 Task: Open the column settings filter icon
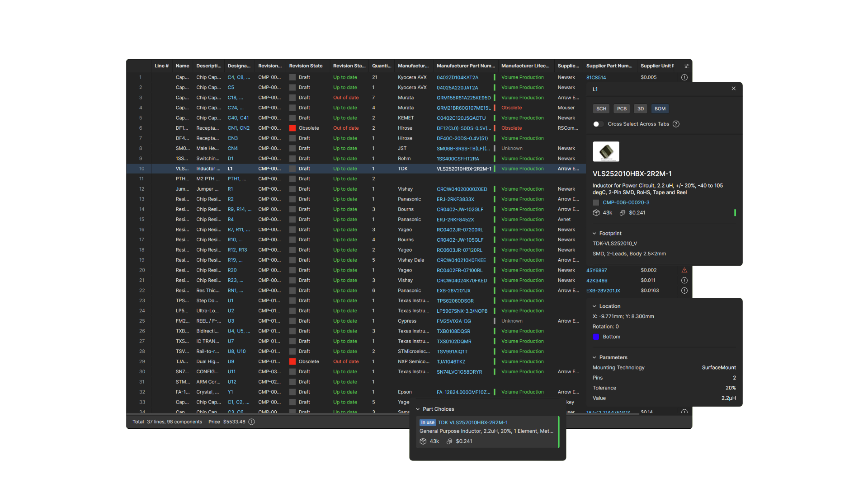[687, 66]
